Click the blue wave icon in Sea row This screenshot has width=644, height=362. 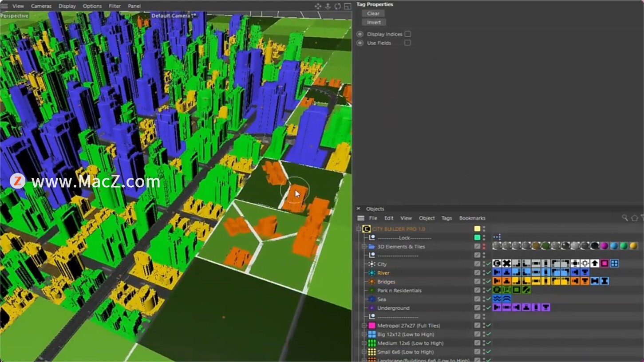(497, 298)
